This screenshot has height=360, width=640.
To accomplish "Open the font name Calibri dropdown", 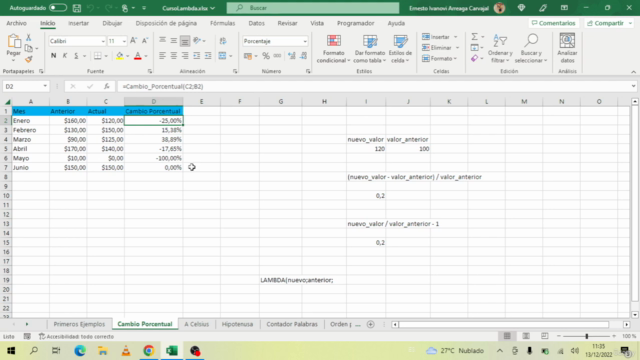I will (103, 41).
